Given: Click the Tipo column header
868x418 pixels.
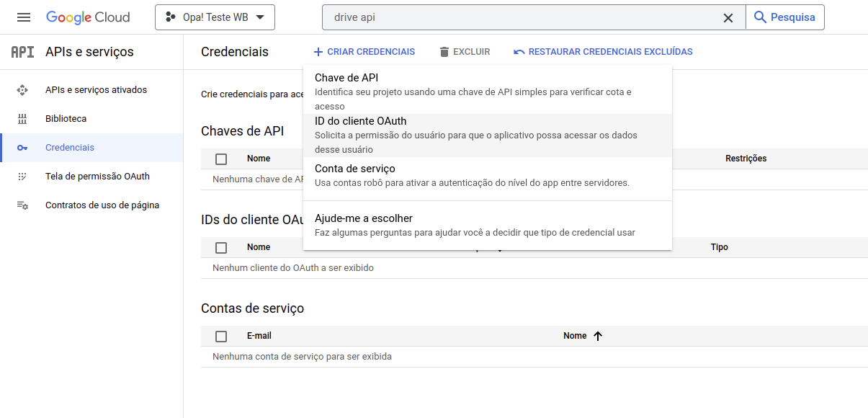Looking at the screenshot, I should pos(720,247).
